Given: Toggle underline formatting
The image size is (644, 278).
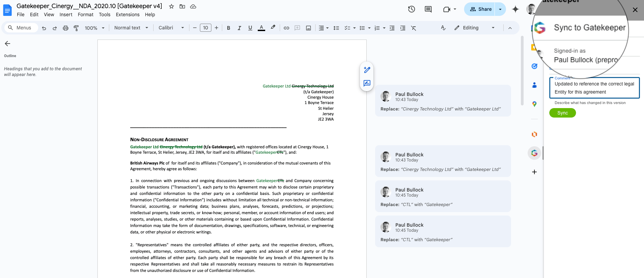Looking at the screenshot, I should [250, 28].
